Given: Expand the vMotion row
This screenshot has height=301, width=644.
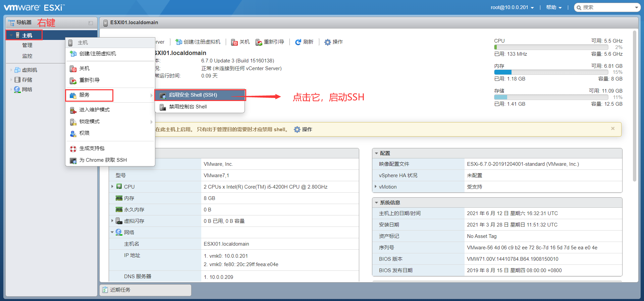Looking at the screenshot, I should (x=376, y=187).
